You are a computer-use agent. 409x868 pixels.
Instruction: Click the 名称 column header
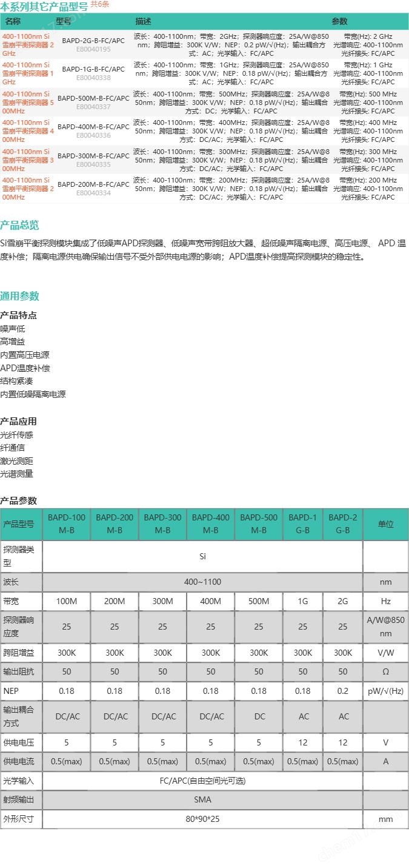(x=13, y=21)
